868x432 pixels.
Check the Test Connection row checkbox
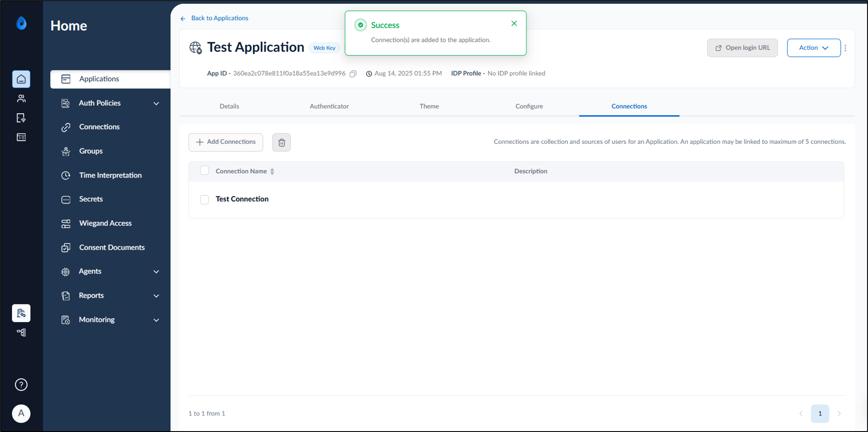[x=204, y=199]
